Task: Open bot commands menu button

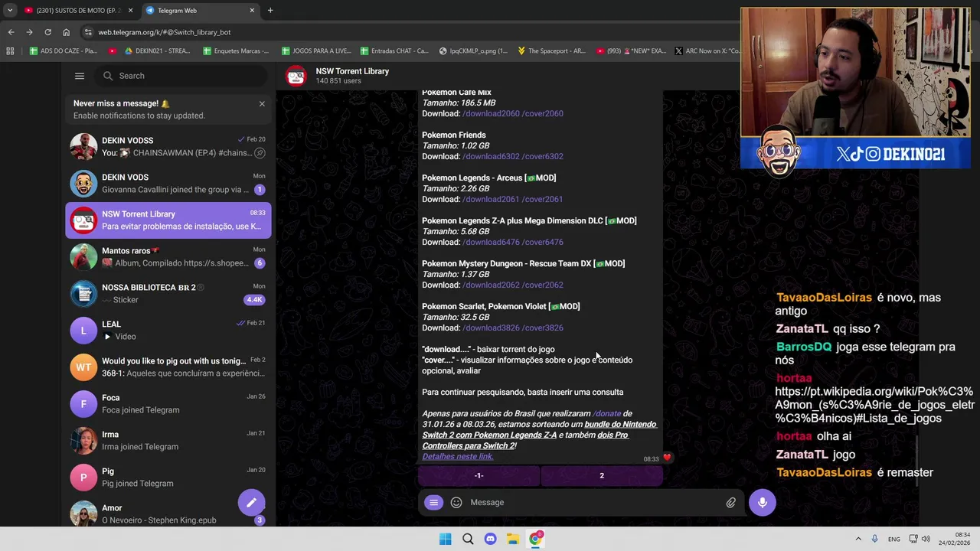Action: click(433, 502)
